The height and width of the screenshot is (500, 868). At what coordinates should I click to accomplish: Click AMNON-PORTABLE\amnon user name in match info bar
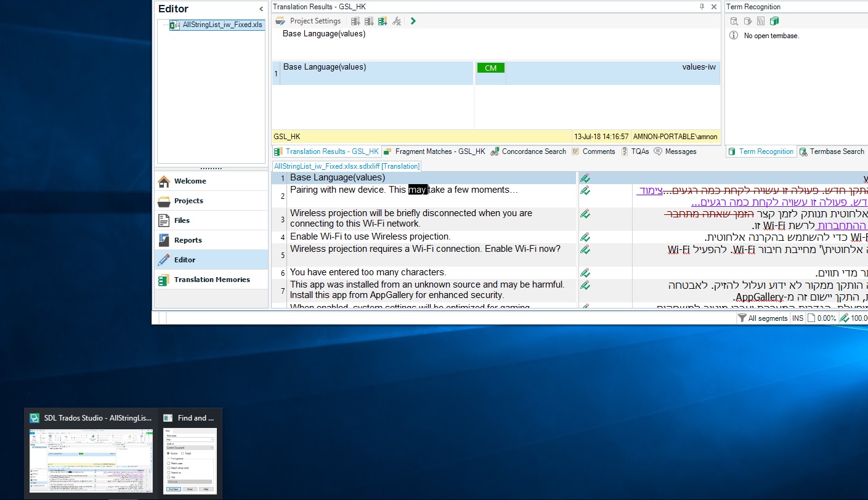tap(675, 137)
